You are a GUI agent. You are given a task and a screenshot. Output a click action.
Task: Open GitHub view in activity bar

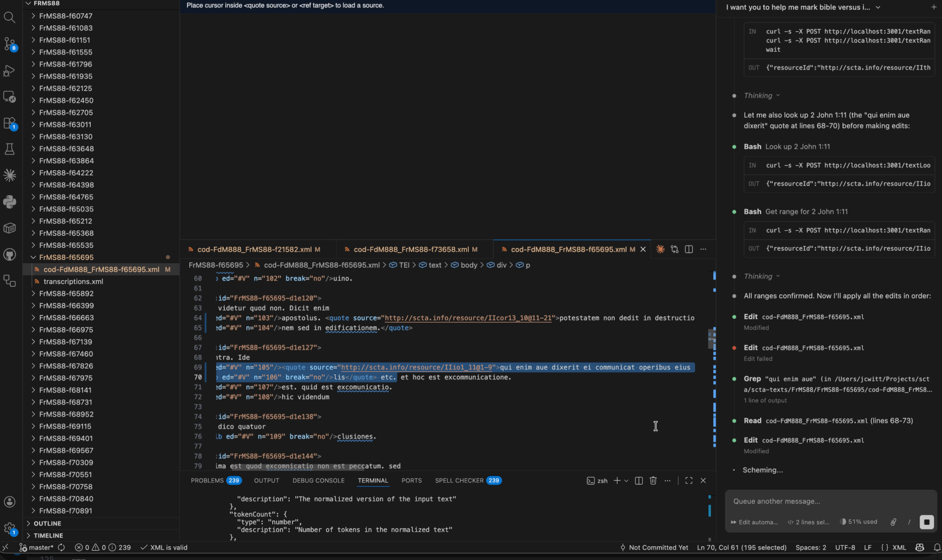(9, 254)
